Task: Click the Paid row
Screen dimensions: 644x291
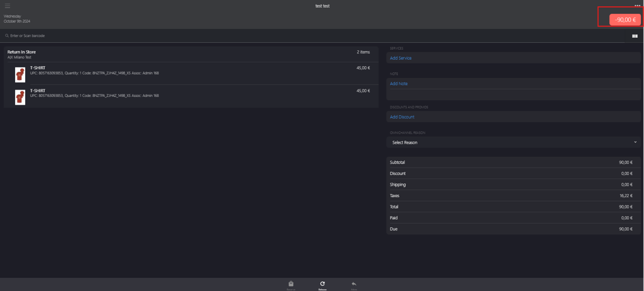Action: (513, 218)
